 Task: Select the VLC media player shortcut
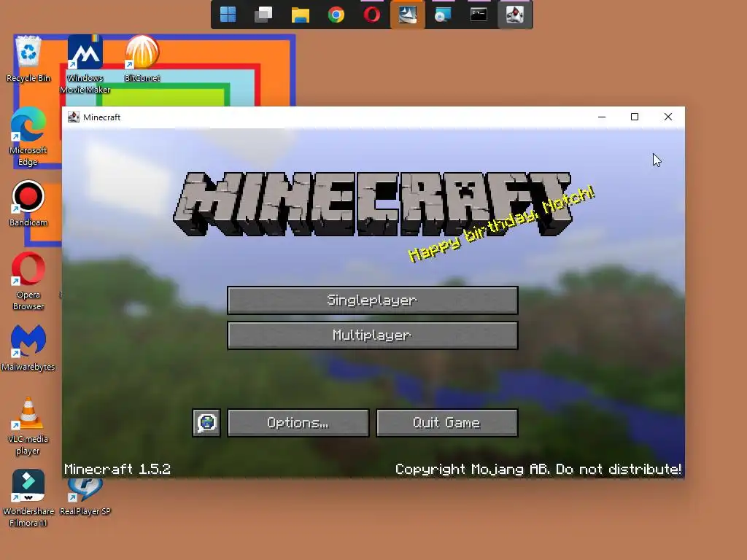28,426
